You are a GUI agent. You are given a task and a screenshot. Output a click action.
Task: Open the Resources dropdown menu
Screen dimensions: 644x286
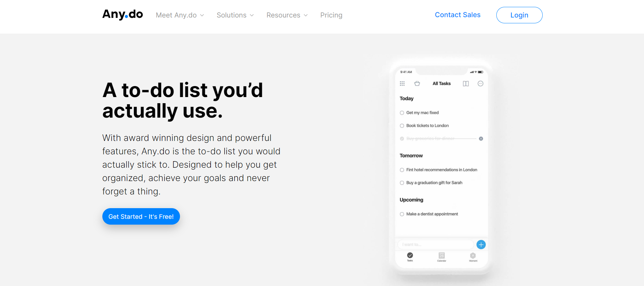[287, 15]
